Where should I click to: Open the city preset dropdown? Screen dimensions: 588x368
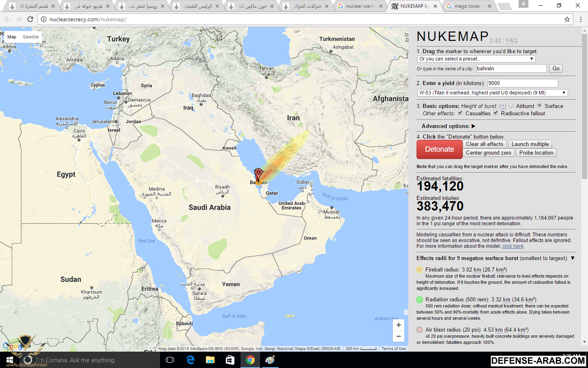click(476, 59)
